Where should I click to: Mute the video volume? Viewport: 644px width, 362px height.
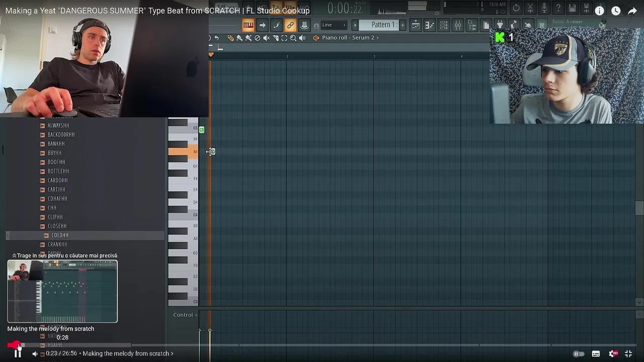pyautogui.click(x=35, y=353)
